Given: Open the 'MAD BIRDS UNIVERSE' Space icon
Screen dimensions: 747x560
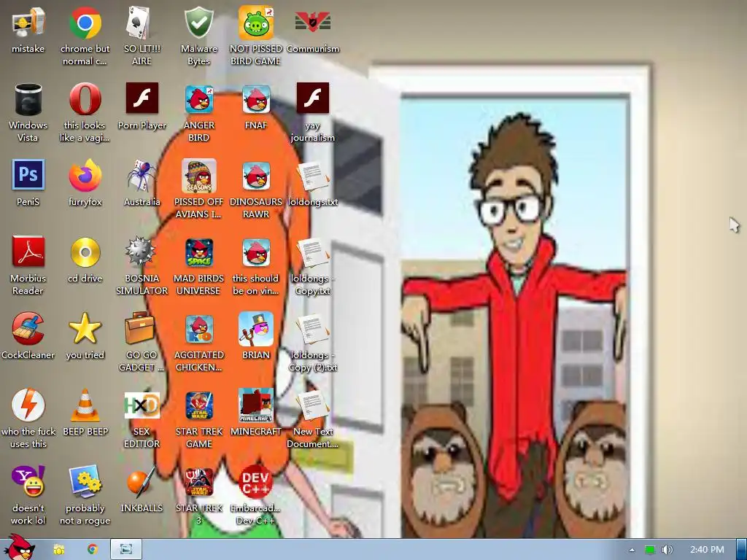Looking at the screenshot, I should (x=199, y=253).
